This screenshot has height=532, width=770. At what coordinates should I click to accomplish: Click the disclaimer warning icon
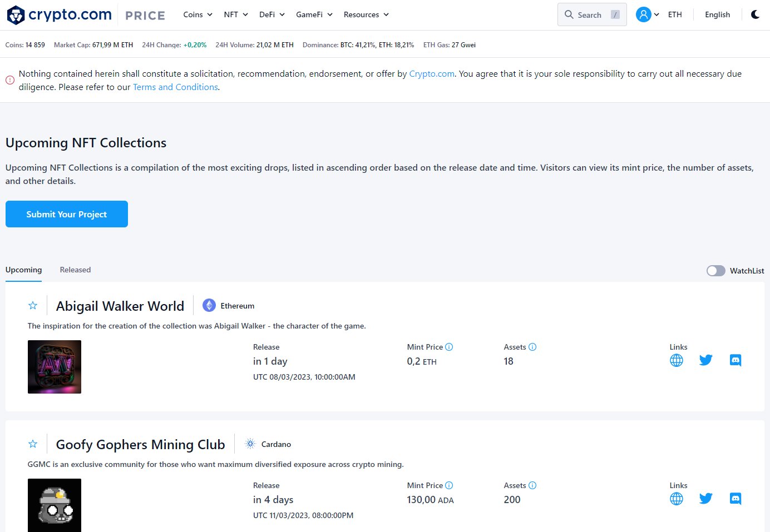[10, 80]
